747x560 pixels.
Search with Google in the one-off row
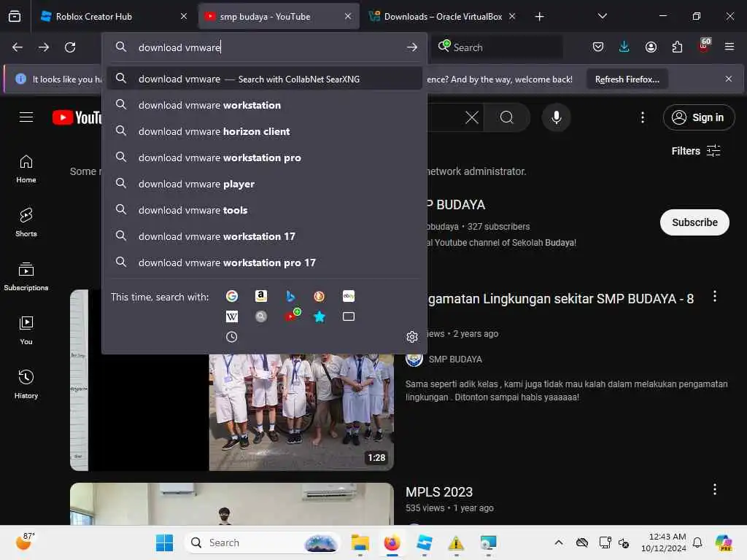pos(232,296)
